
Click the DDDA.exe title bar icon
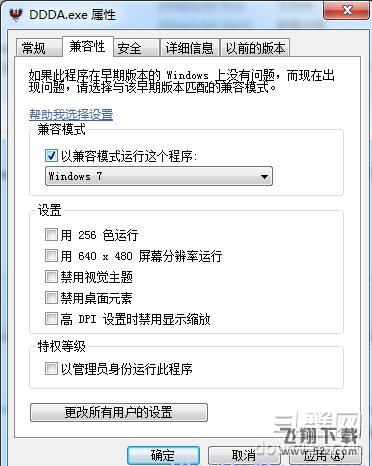tap(16, 15)
